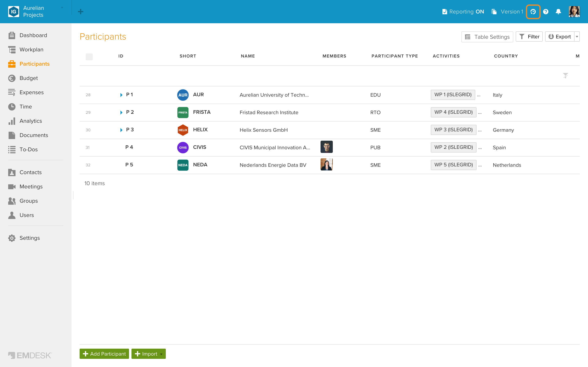This screenshot has width=588, height=367.
Task: Open Table Settings
Action: [487, 37]
